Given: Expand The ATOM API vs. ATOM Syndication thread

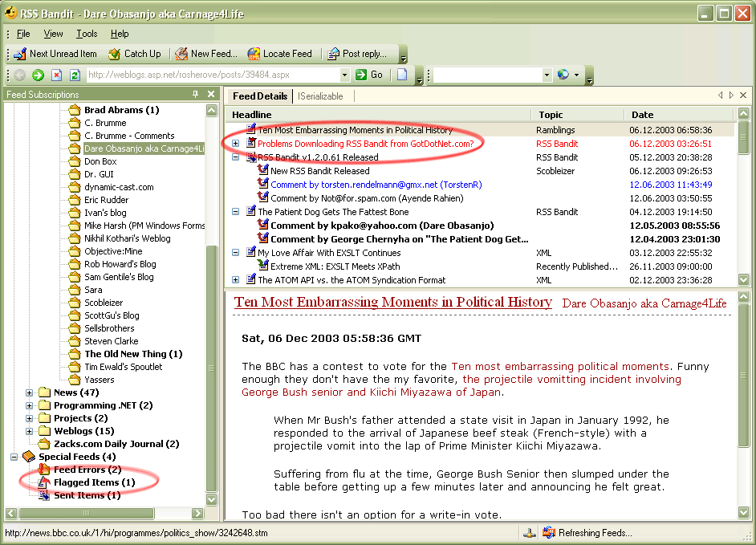Looking at the screenshot, I should click(x=235, y=280).
